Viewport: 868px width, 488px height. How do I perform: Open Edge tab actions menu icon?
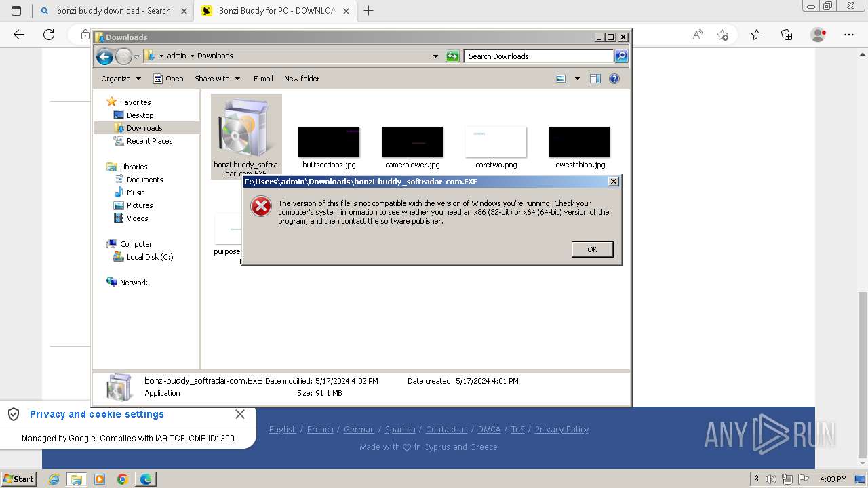click(16, 11)
